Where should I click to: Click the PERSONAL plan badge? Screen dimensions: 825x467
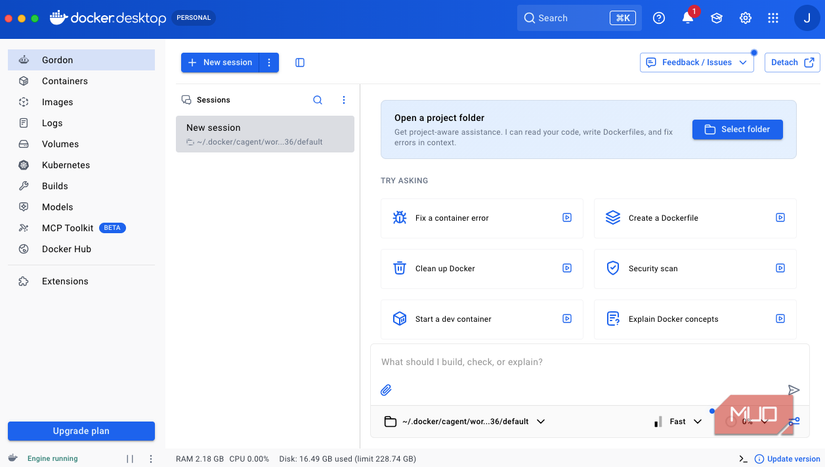click(194, 18)
